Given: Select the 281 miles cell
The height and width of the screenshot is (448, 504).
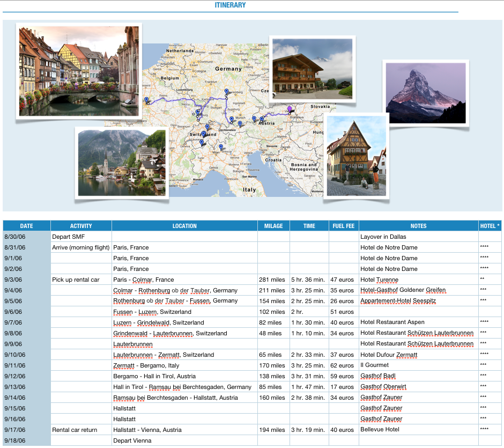Looking at the screenshot, I should pos(273,280).
